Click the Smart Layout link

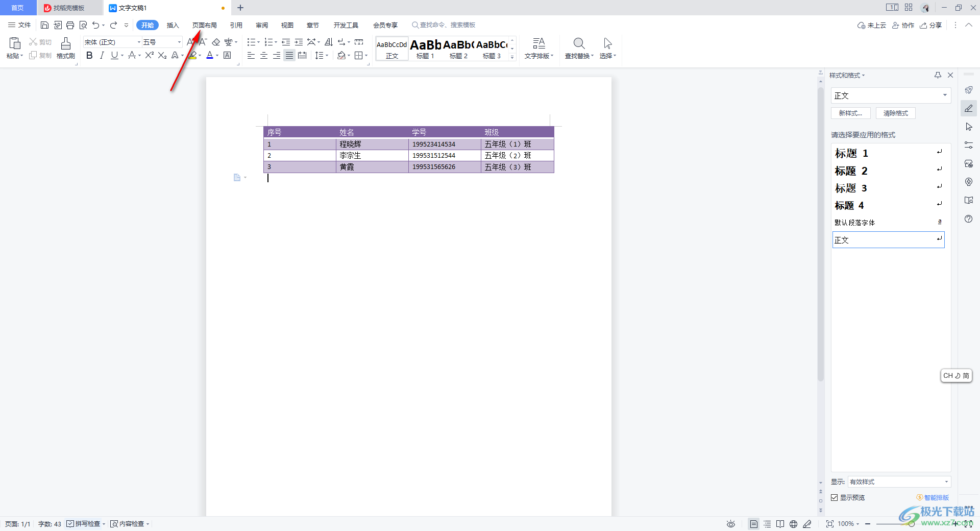pyautogui.click(x=933, y=497)
